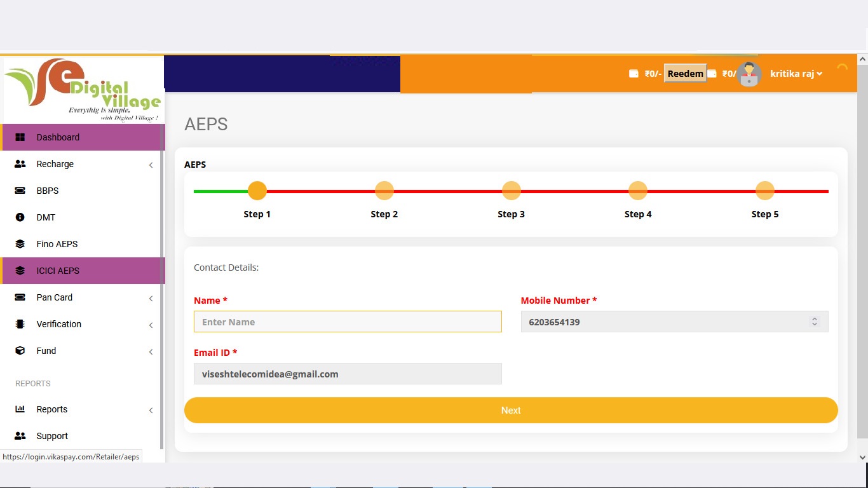
Task: Expand the Recharge submenu chevron
Action: coord(151,165)
